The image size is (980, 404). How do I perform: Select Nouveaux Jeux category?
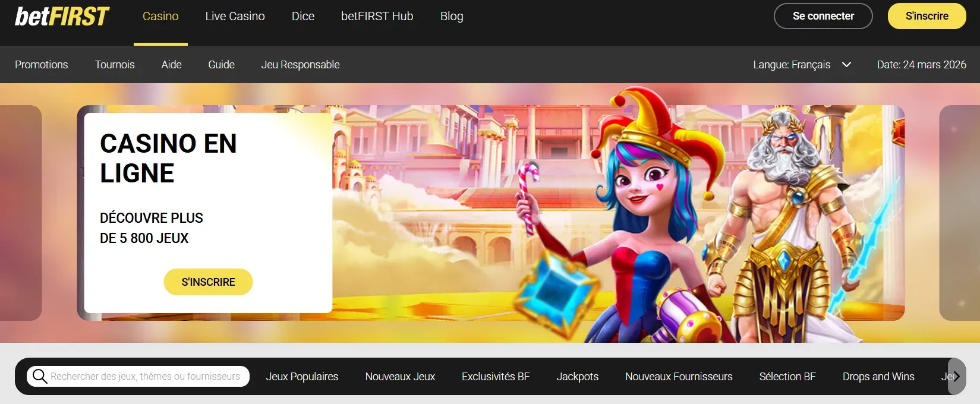(400, 377)
